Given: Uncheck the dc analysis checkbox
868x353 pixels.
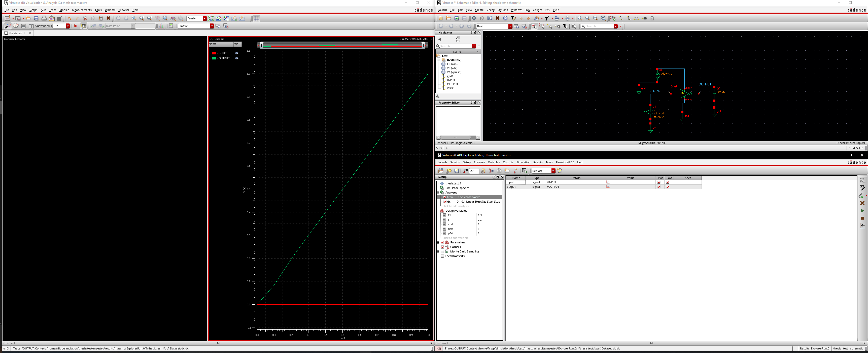Looking at the screenshot, I should coord(445,202).
